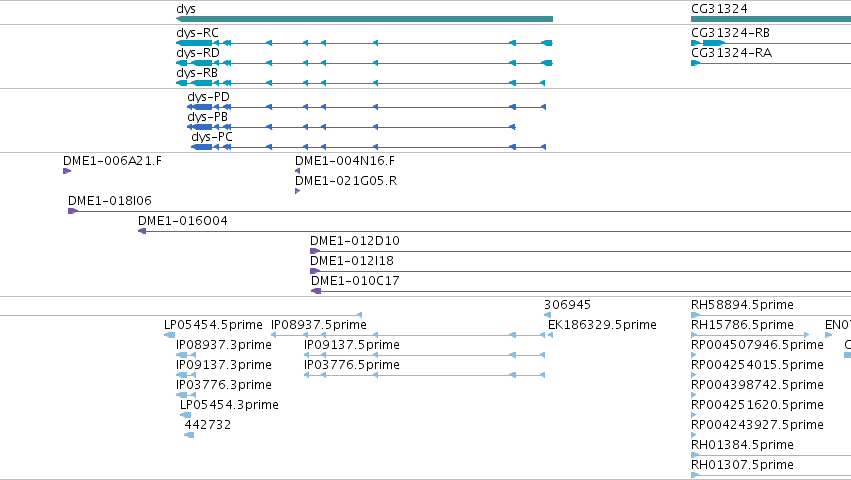Screen dimensions: 851x480
Task: Click the arrow glyph under DME1-004N16.F
Action: [x=297, y=171]
